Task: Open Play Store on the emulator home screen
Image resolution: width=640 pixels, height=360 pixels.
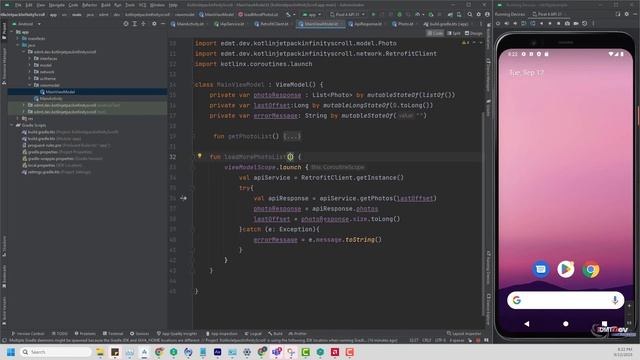Action: click(x=565, y=269)
